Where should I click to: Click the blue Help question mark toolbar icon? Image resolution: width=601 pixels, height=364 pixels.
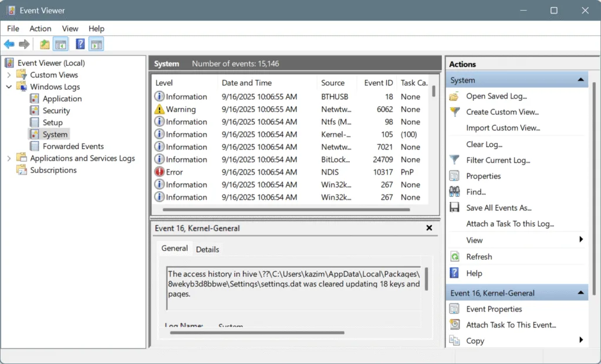pyautogui.click(x=79, y=44)
